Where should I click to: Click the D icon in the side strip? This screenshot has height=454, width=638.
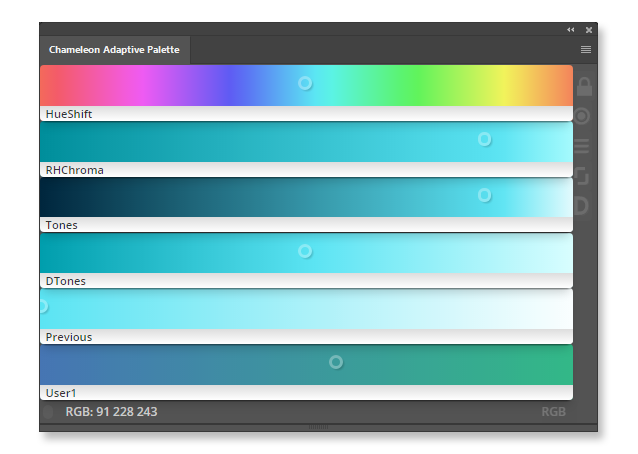(582, 206)
